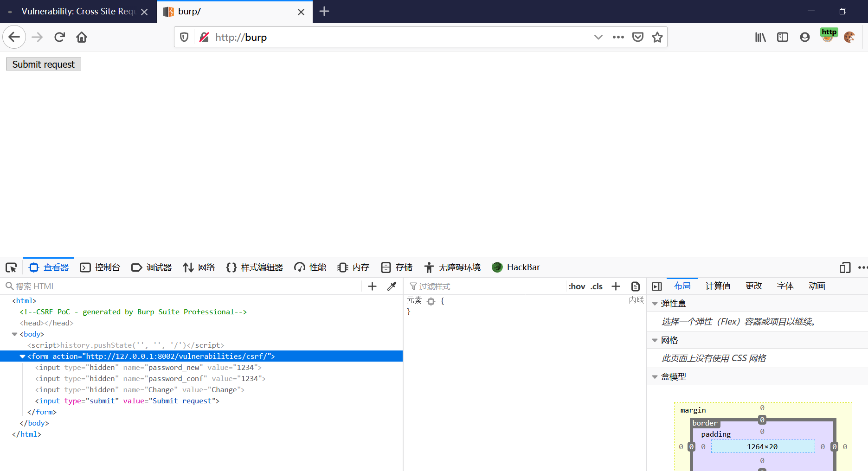Open the Library icon in toolbar
The width and height of the screenshot is (868, 471).
(760, 37)
